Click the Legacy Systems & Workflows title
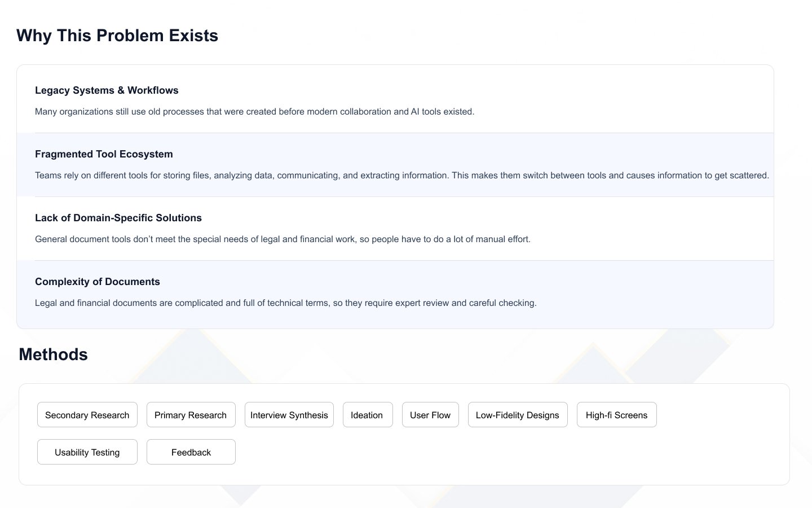The image size is (812, 508). [107, 90]
